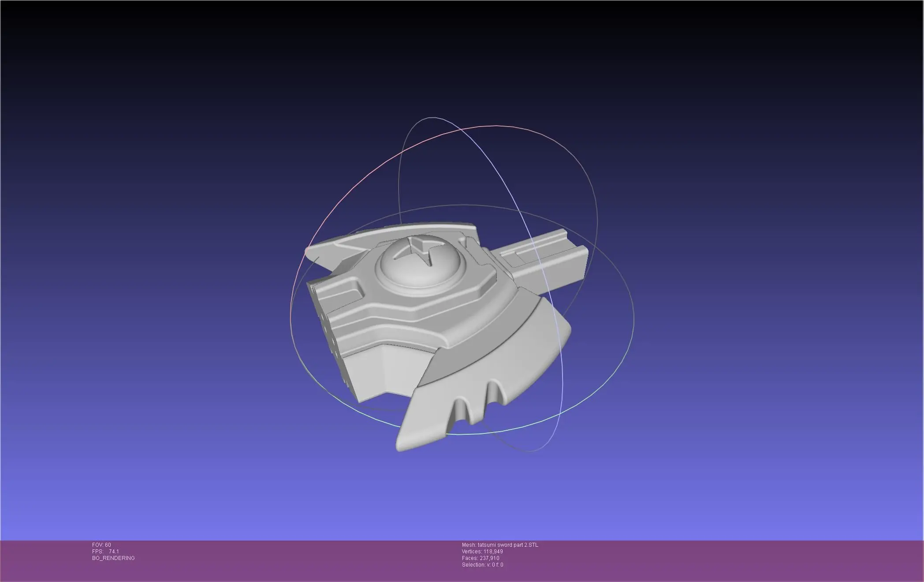
Task: Select the 'Faces: 237,910' info line
Action: (x=481, y=558)
